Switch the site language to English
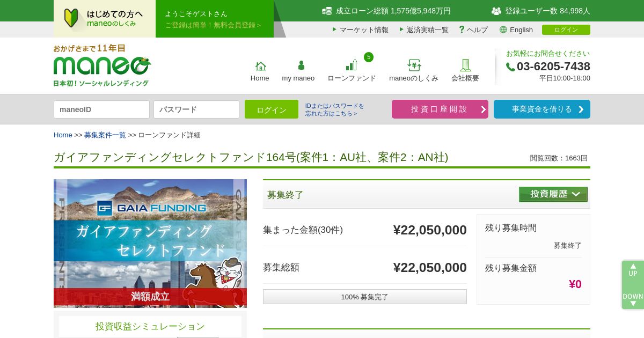The image size is (644, 338). click(521, 30)
